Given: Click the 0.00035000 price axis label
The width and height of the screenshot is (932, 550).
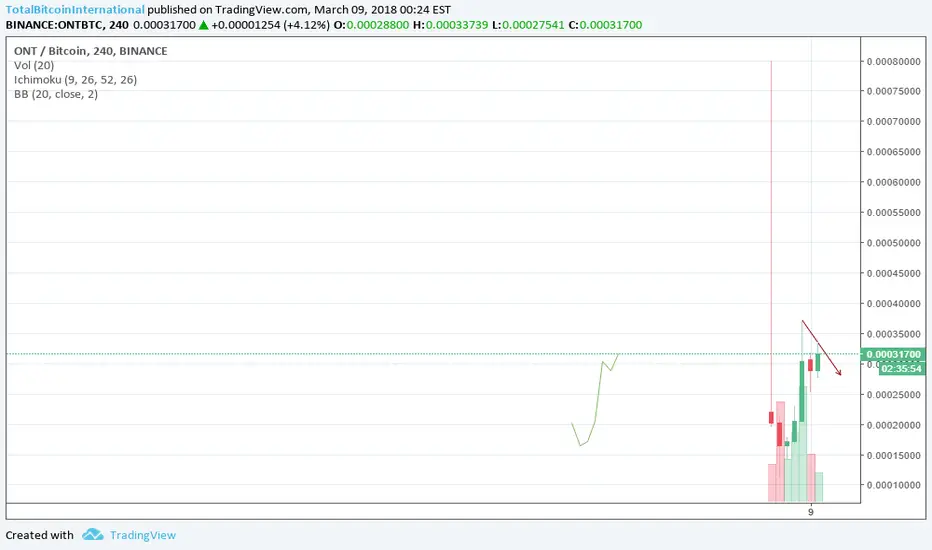Looking at the screenshot, I should [x=893, y=334].
